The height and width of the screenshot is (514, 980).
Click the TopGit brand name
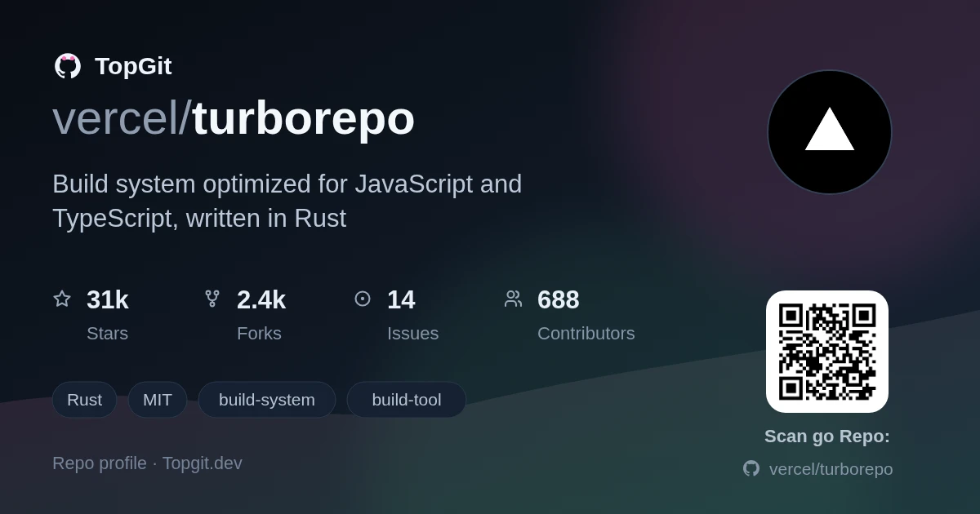pyautogui.click(x=133, y=66)
